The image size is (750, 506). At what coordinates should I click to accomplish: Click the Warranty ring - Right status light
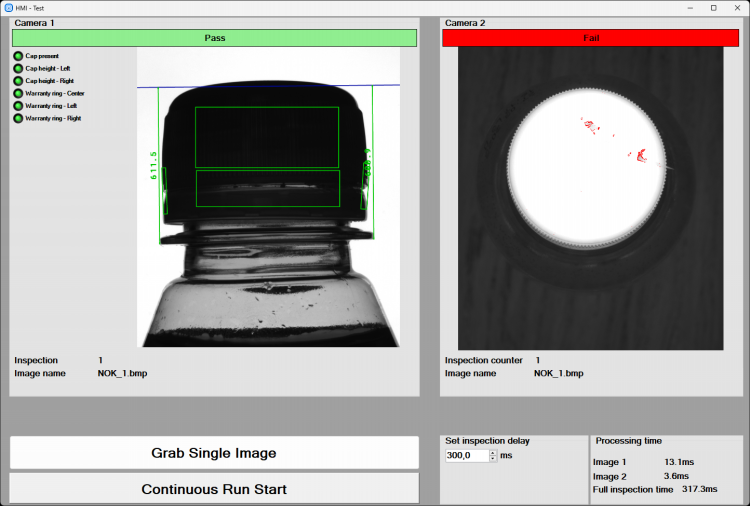click(18, 118)
